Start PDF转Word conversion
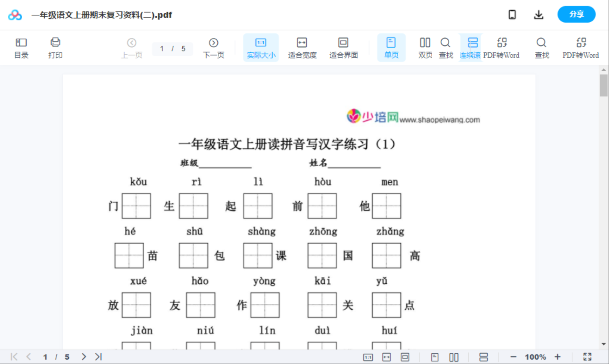The height and width of the screenshot is (364, 609). click(502, 47)
